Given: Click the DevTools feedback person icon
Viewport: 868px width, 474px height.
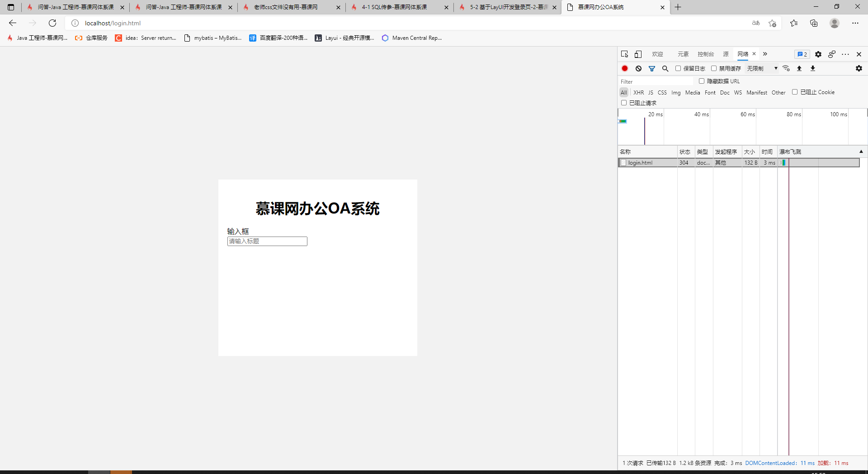Looking at the screenshot, I should click(x=832, y=54).
